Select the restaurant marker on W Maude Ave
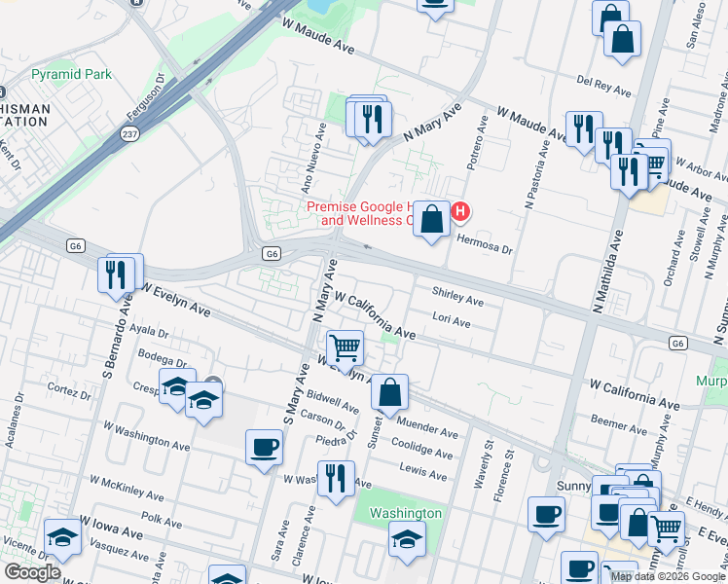 tap(584, 130)
